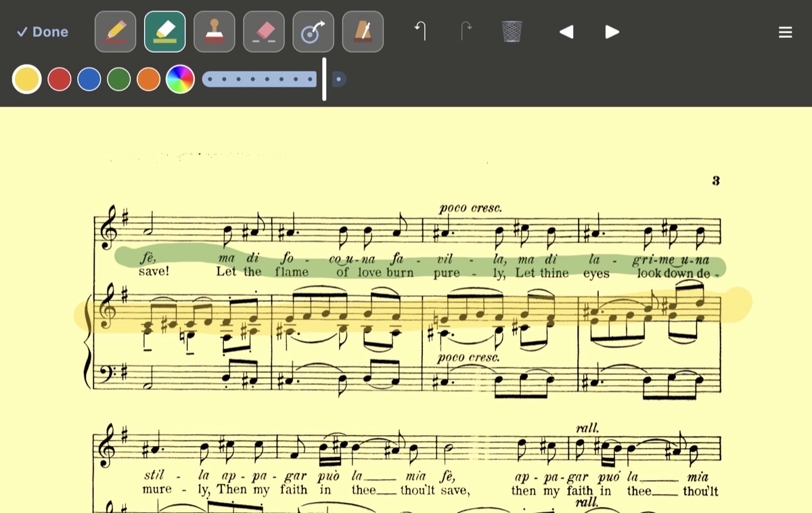Click the 'poco cresc.' marking in piano part
This screenshot has width=812, height=513.
[468, 357]
